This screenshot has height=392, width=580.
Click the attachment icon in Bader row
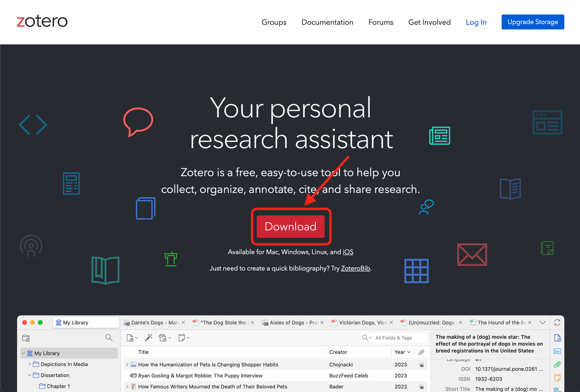pos(421,387)
